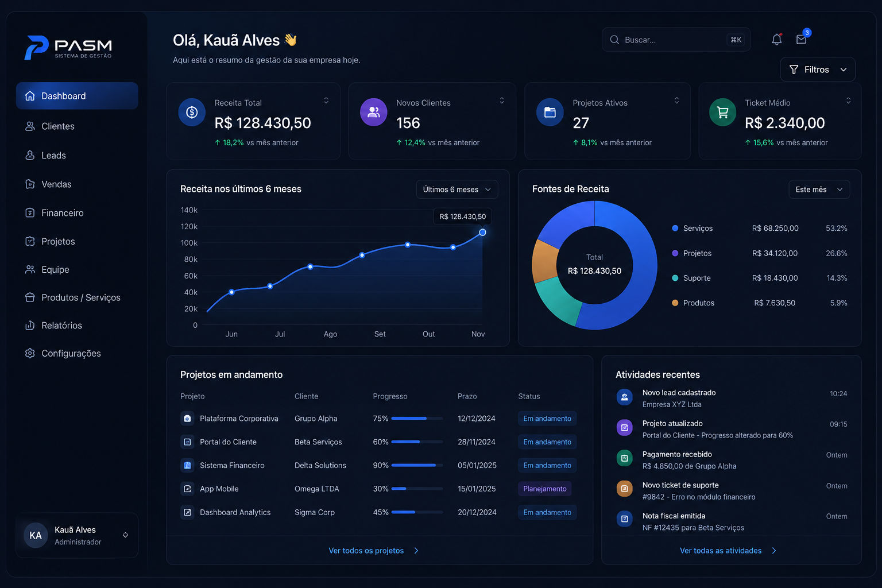
Task: Click the Ticket Médio cart icon
Action: pyautogui.click(x=723, y=113)
